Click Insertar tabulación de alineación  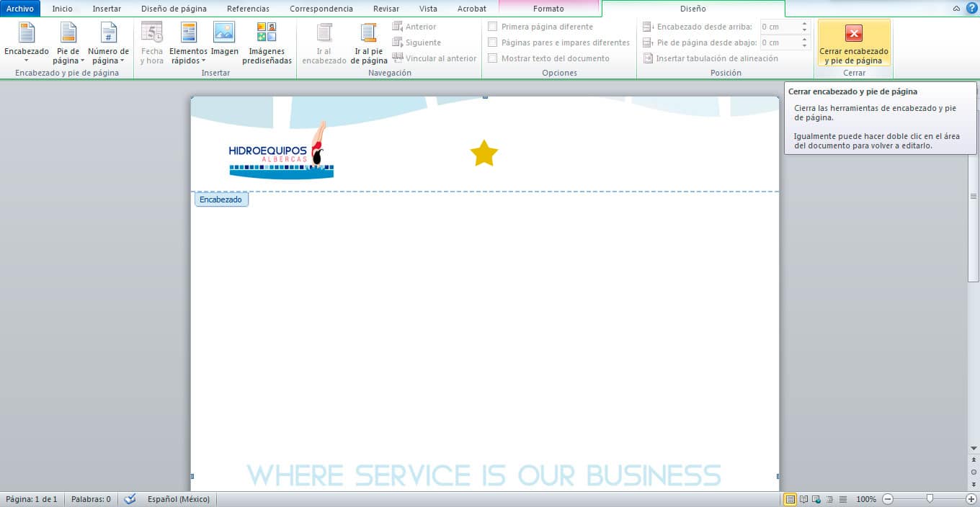point(710,58)
